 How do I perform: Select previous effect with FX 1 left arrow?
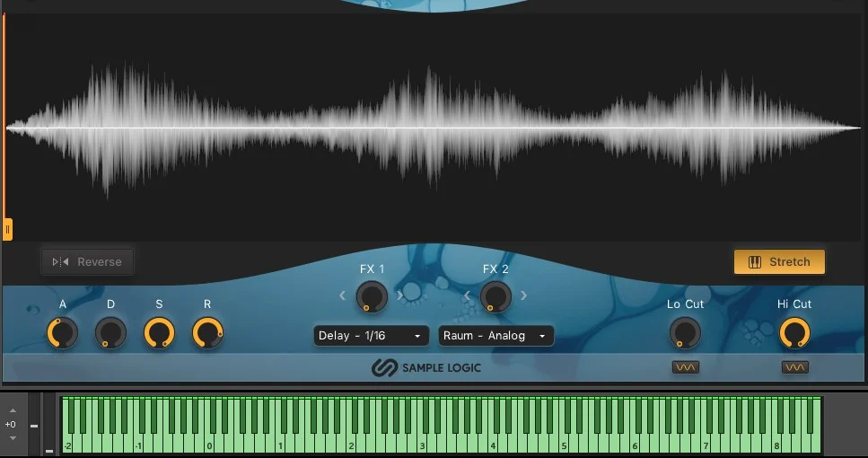tap(342, 295)
